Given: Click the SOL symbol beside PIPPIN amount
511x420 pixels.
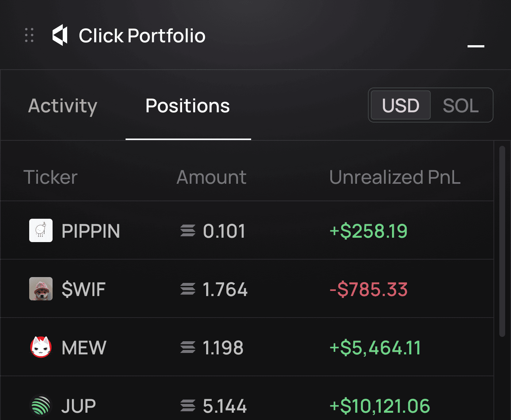Looking at the screenshot, I should (188, 231).
